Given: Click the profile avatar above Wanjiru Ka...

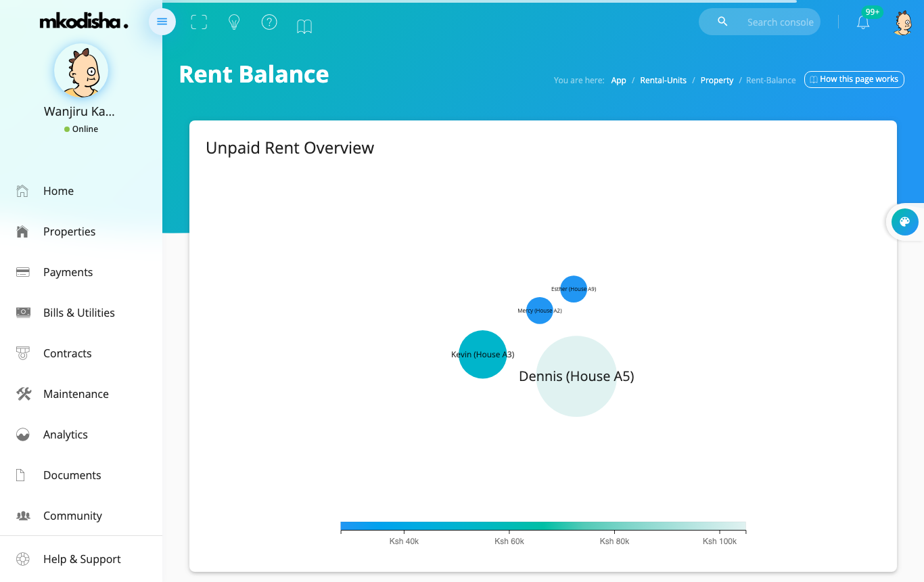Looking at the screenshot, I should point(81,71).
